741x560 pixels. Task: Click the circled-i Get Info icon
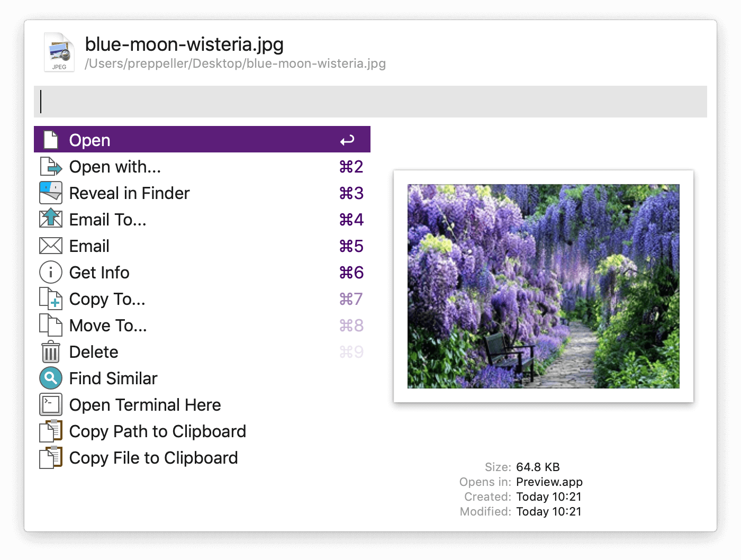click(50, 272)
